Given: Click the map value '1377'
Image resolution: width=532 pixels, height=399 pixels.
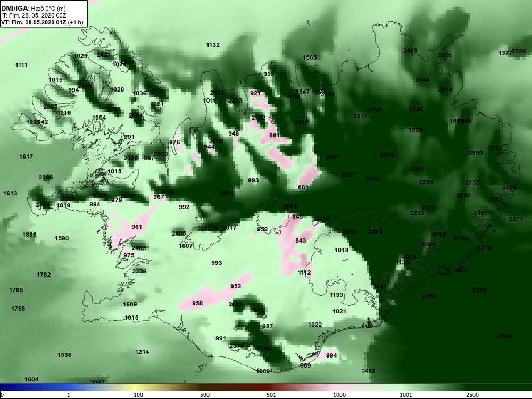Looking at the screenshot, I should point(505,53).
